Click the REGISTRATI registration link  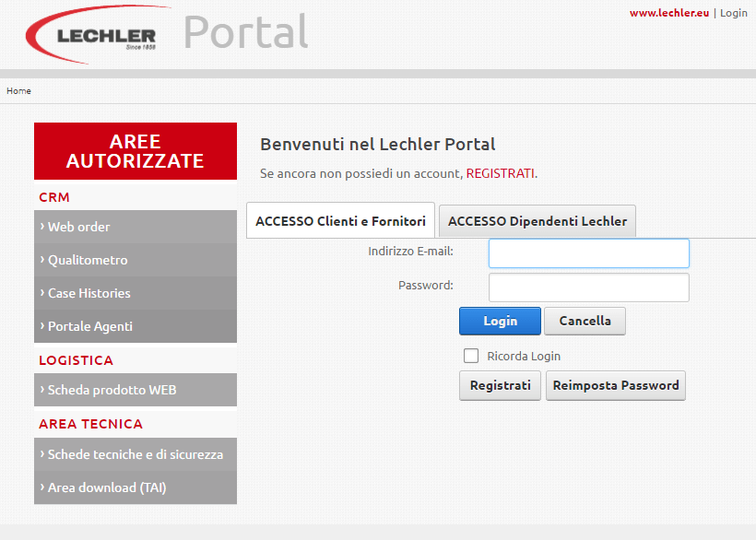coord(500,173)
